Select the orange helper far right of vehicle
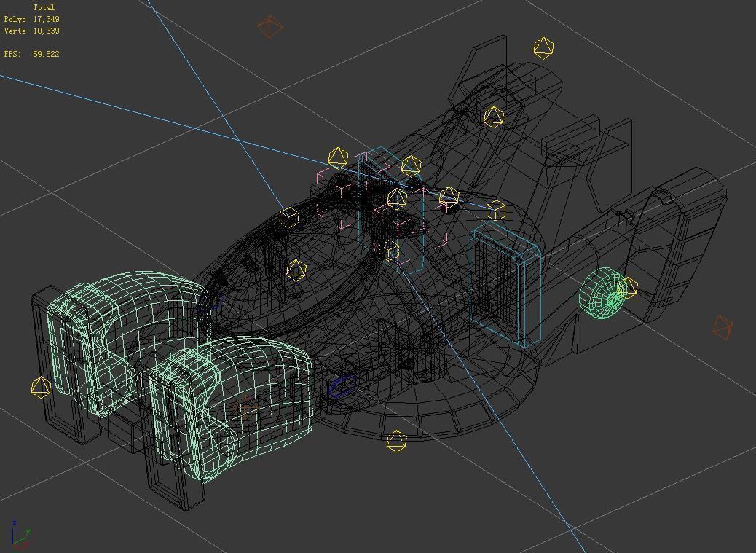This screenshot has width=756, height=553. tap(722, 327)
